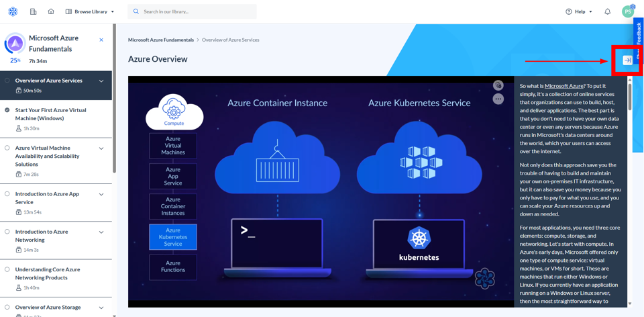Open the Browse Library dropdown
Image resolution: width=644 pixels, height=317 pixels.
[90, 11]
